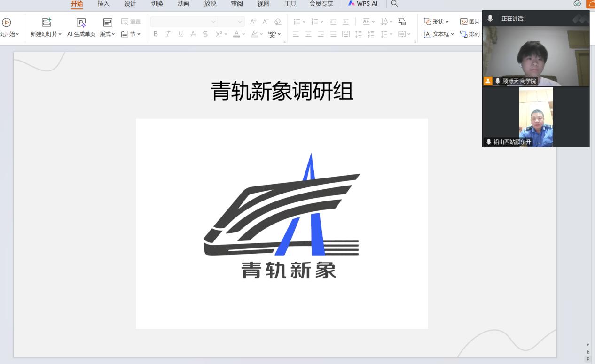The width and height of the screenshot is (595, 364).
Task: Click the increase font size icon
Action: (253, 22)
